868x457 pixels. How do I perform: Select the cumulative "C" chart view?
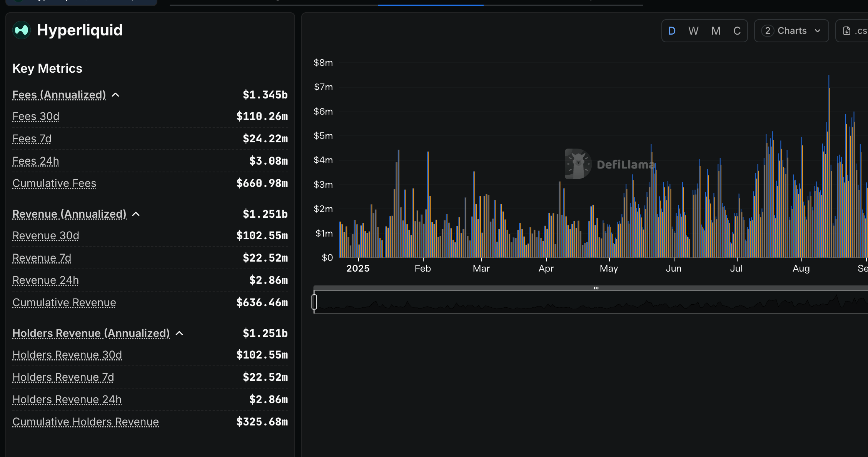click(737, 31)
